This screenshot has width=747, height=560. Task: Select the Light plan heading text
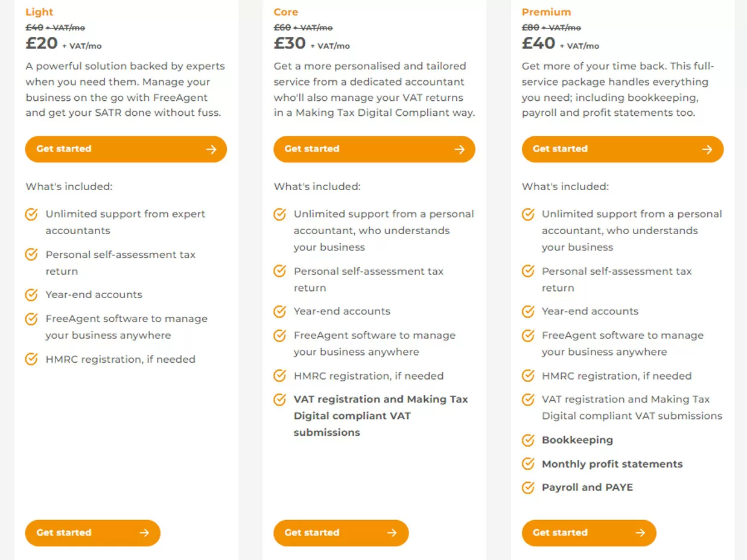[x=39, y=12]
